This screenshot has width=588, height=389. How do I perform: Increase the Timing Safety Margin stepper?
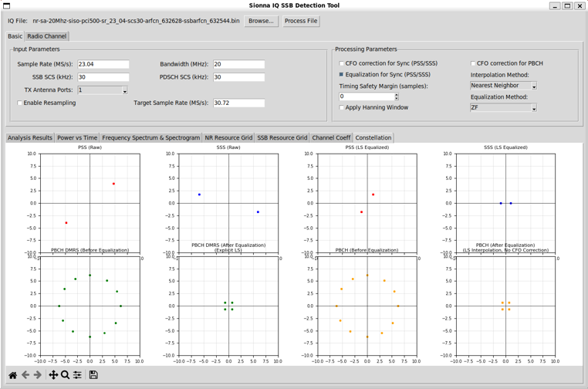coord(397,95)
